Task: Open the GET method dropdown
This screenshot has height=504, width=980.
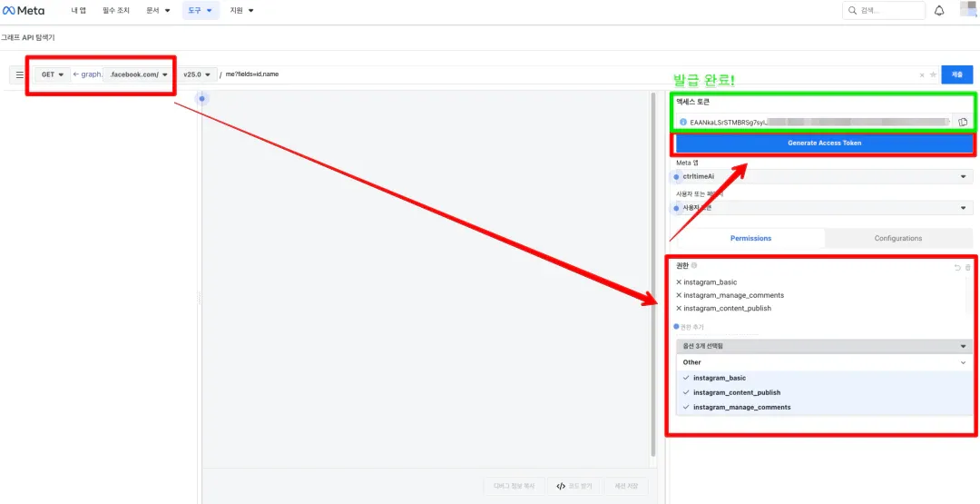Action: [x=53, y=74]
